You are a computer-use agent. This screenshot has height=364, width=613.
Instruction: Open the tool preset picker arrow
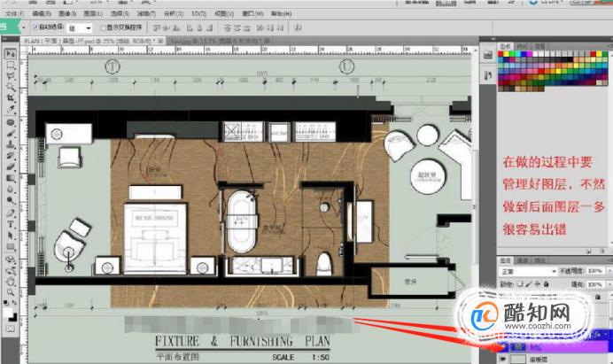pyautogui.click(x=24, y=27)
